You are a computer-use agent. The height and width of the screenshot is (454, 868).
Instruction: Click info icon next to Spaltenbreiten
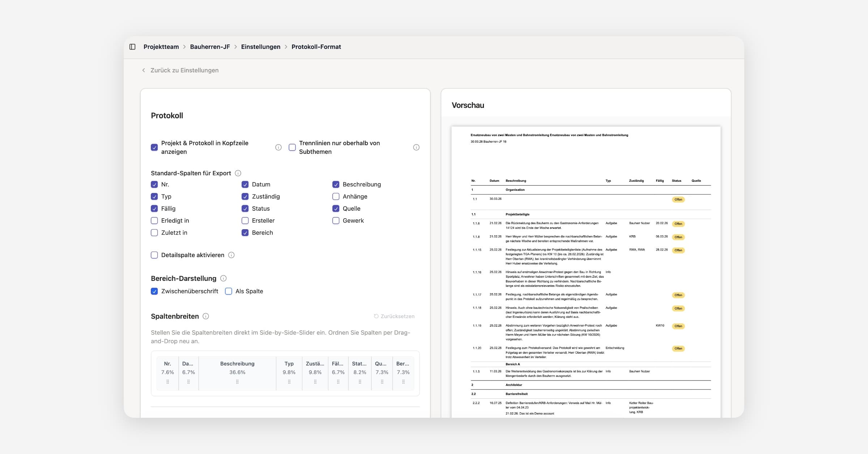(206, 316)
